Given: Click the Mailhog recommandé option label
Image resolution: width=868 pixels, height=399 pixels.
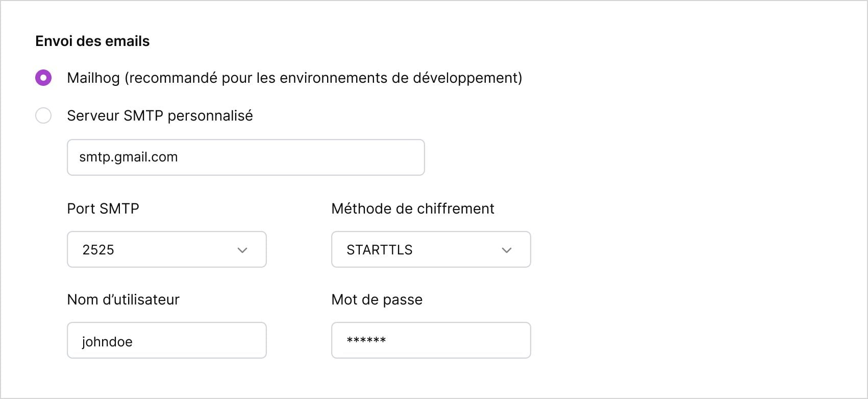Looking at the screenshot, I should 294,78.
